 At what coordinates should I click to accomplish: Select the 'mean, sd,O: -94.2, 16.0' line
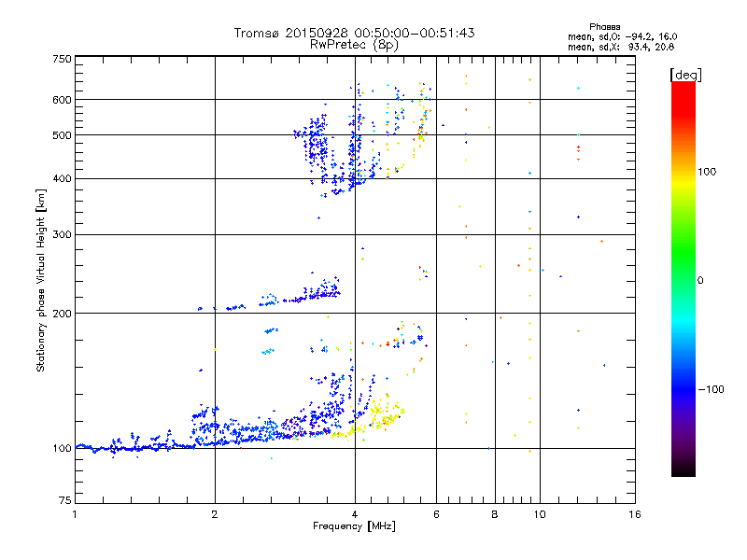[x=622, y=36]
